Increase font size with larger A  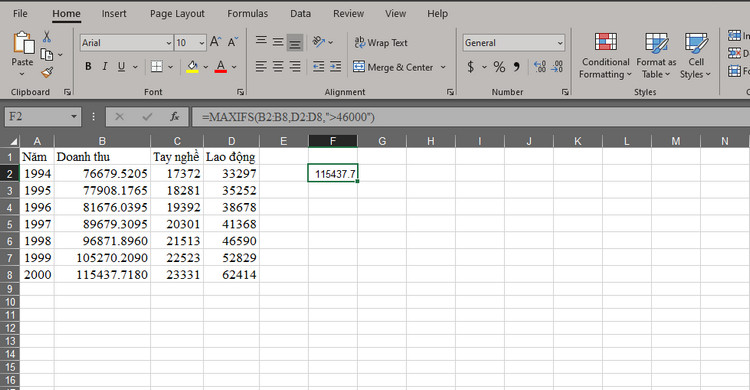215,42
